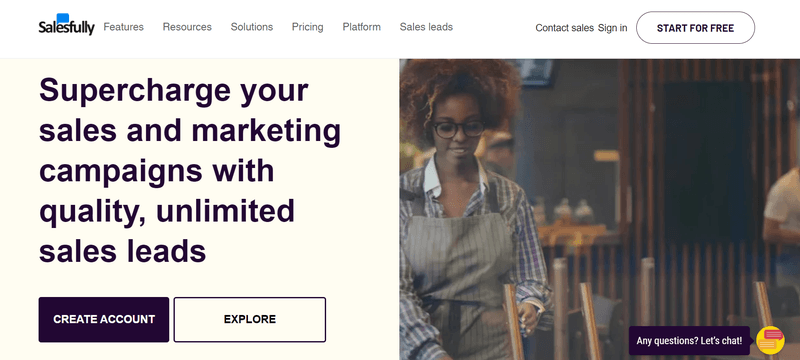Screen dimensions: 800x360
Task: Click the "Any questions? Let's chat!" message
Action: coord(689,341)
